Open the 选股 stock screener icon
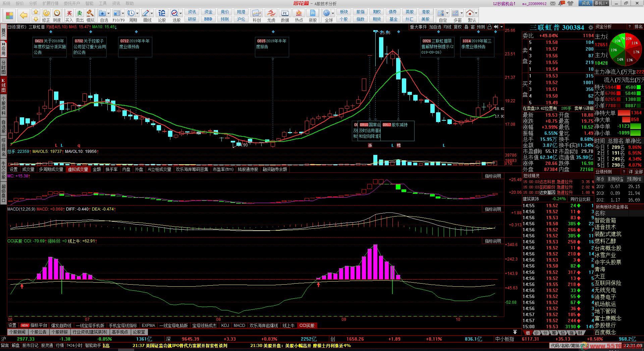Viewport: 644px width, 351px height. coord(174,13)
